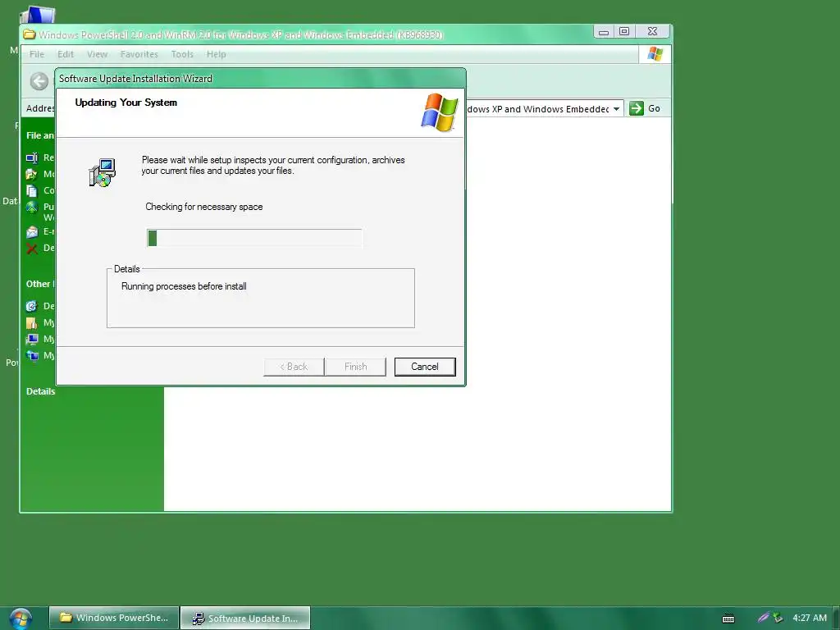Screen dimensions: 840x630
Task: Click the setup computer-and-disc icon in wizard
Action: (102, 172)
